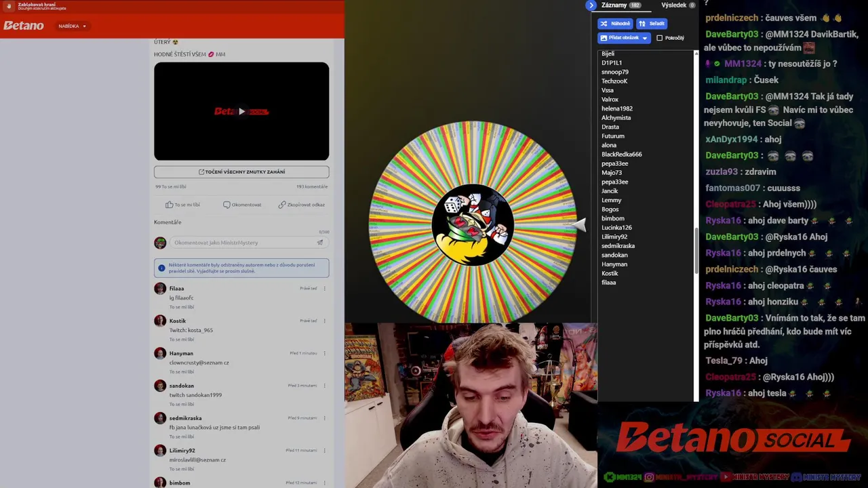868x488 pixels.
Task: Click sandokan's comment avatar
Action: coord(160,386)
